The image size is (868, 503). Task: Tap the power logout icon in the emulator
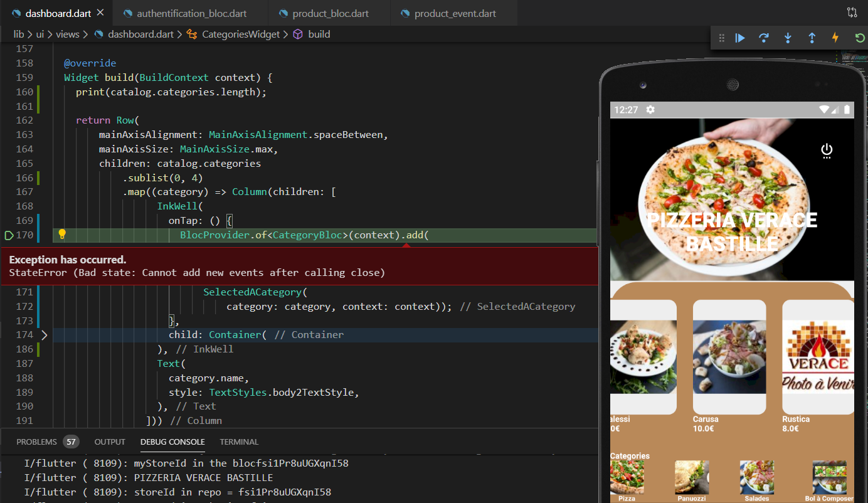click(x=827, y=151)
